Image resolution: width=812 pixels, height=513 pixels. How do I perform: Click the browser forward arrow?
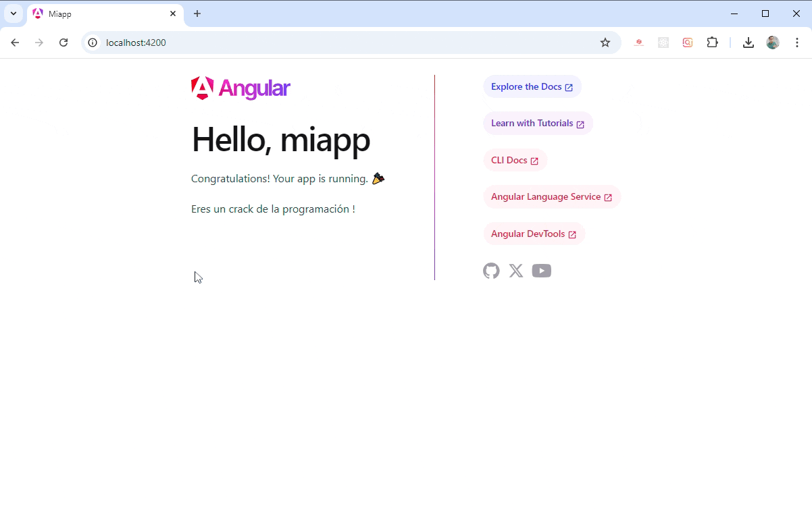point(39,43)
